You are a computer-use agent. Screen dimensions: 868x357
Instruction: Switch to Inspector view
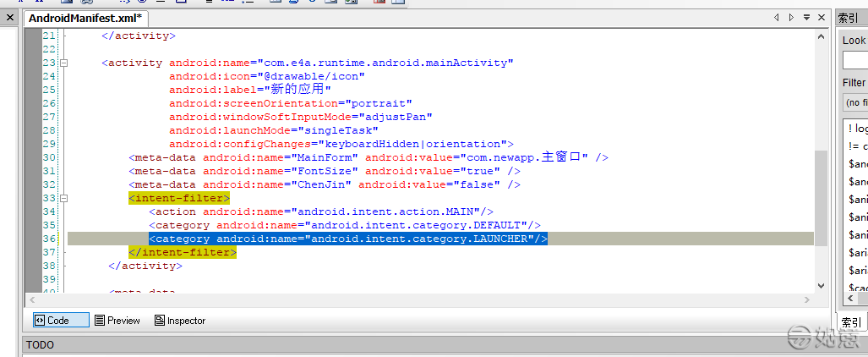pyautogui.click(x=179, y=321)
